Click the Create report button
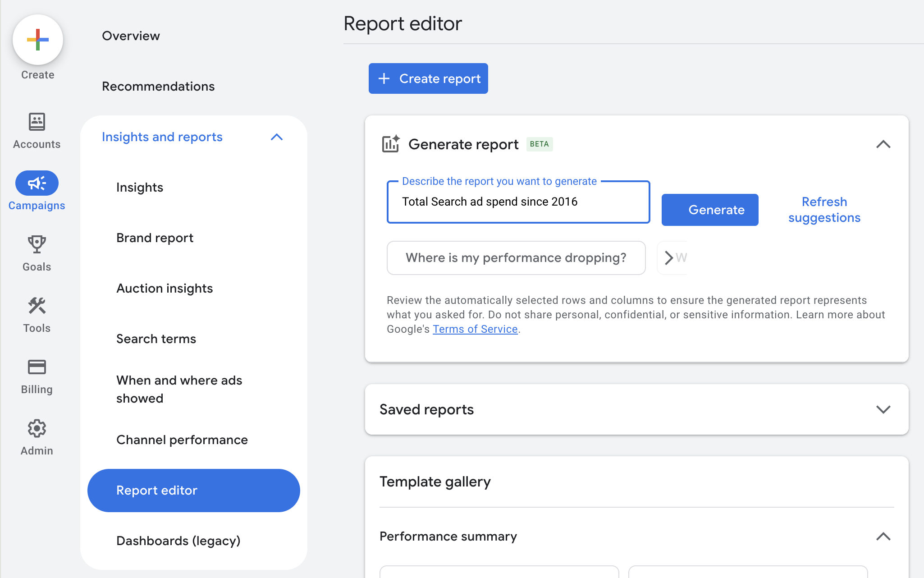Viewport: 924px width, 578px height. (x=428, y=78)
